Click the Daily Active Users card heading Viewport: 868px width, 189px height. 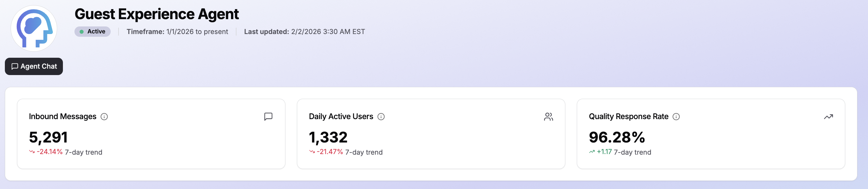(341, 117)
